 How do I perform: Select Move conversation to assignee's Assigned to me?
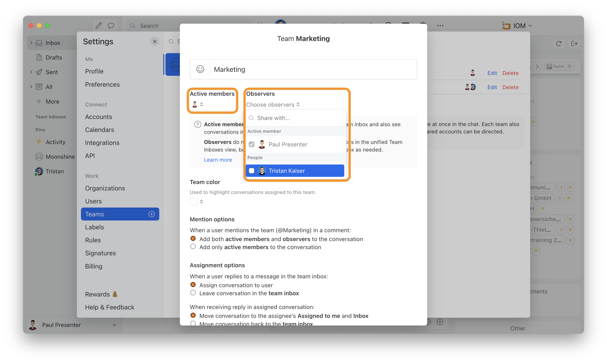tap(193, 315)
